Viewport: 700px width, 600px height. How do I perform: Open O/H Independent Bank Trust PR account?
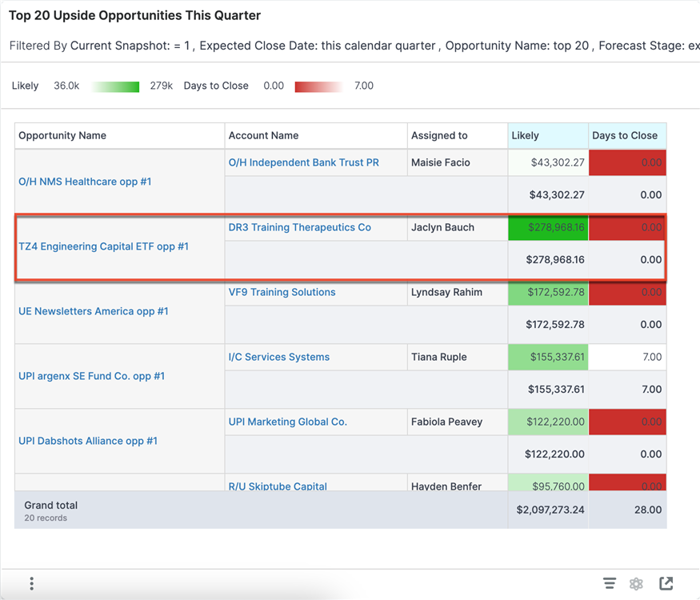point(303,162)
